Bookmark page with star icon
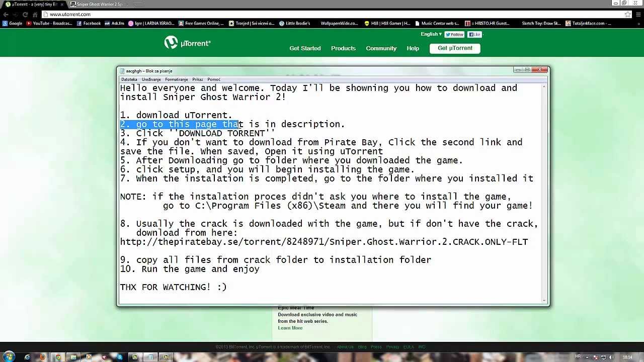The image size is (644, 362). point(627,15)
